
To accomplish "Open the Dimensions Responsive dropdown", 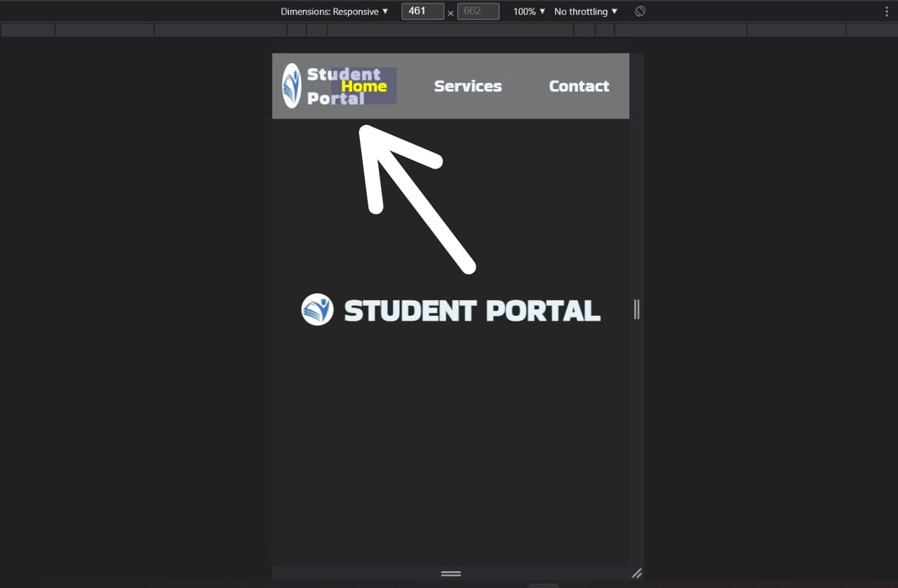I will coord(335,11).
